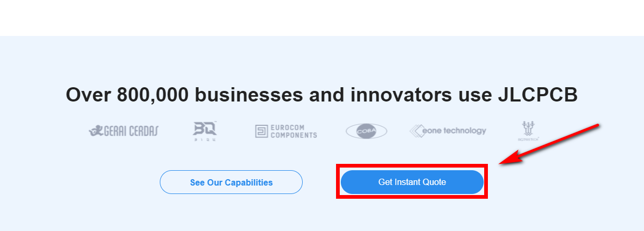Click the GERAI CERDAS logo text

click(x=130, y=131)
